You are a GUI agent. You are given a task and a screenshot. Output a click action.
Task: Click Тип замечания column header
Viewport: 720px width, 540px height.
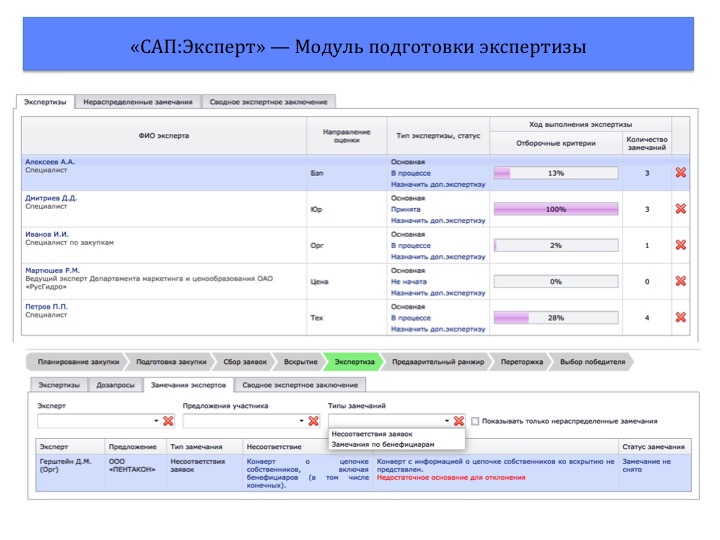tap(204, 447)
